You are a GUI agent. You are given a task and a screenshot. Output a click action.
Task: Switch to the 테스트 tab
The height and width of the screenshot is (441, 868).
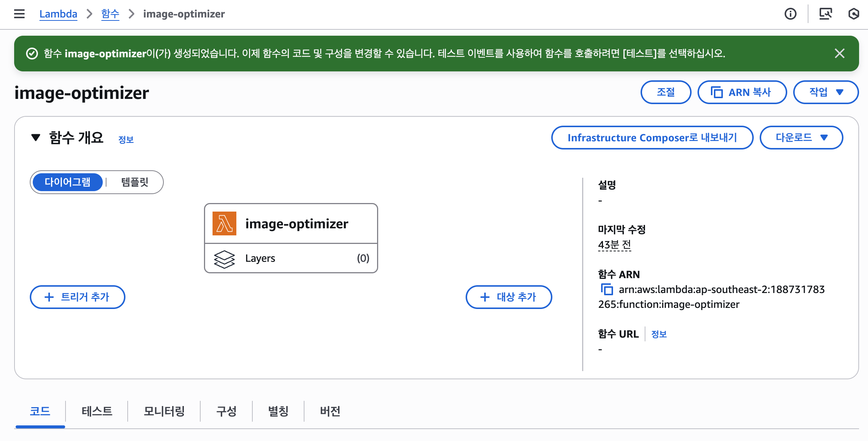coord(97,411)
